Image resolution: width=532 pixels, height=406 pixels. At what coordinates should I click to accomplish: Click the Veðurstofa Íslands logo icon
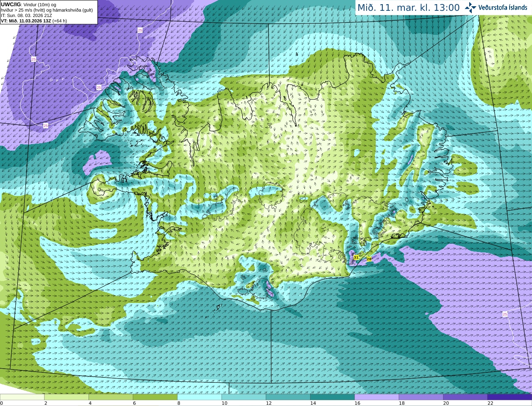[x=470, y=7]
